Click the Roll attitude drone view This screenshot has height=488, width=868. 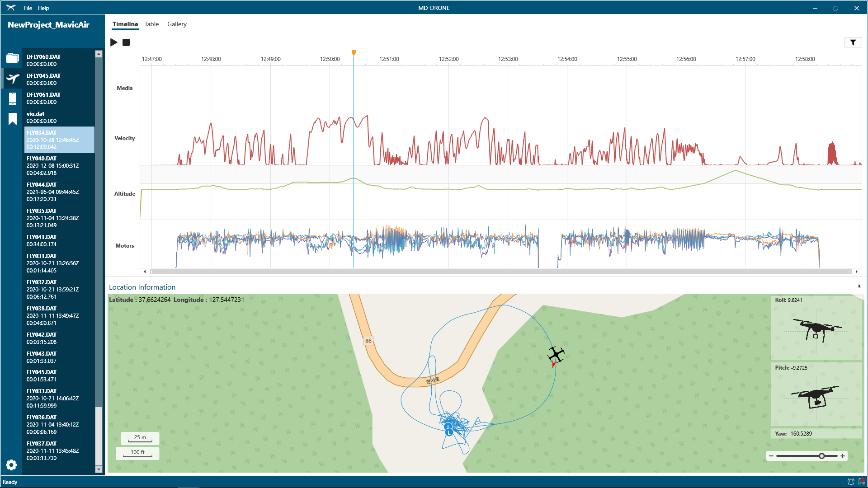[816, 328]
